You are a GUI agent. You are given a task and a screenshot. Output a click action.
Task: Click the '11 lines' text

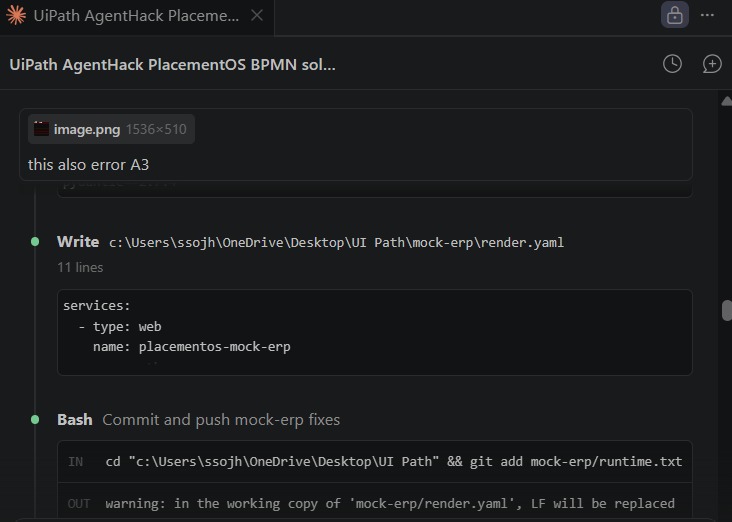point(80,268)
